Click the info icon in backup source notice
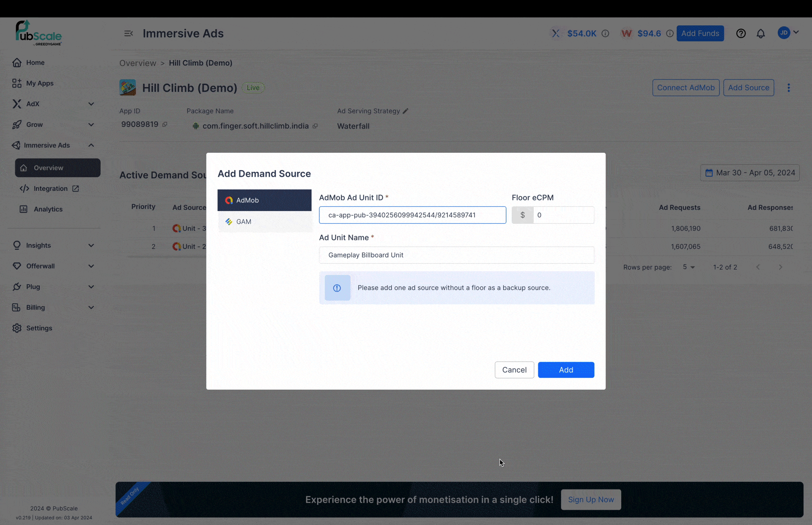The height and width of the screenshot is (525, 812). tap(337, 288)
